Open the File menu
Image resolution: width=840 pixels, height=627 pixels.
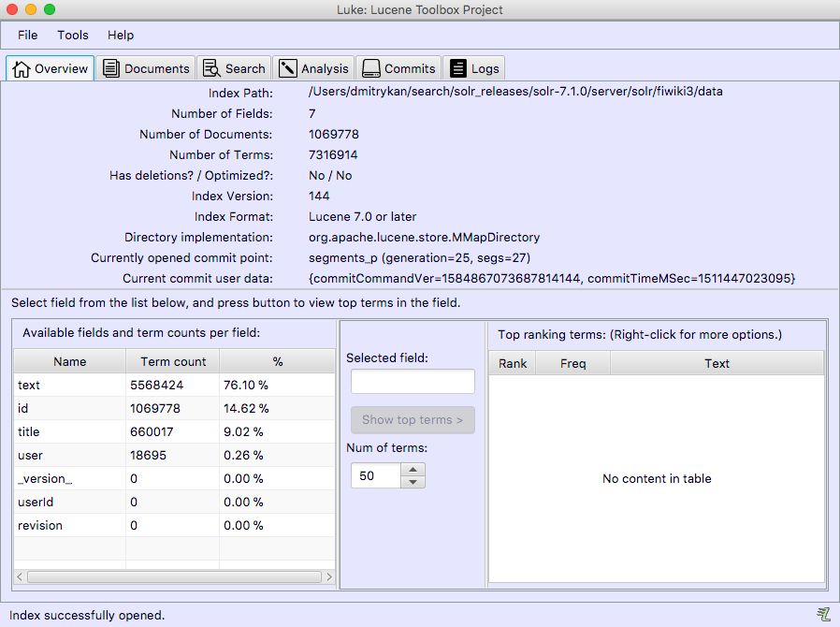coord(27,36)
